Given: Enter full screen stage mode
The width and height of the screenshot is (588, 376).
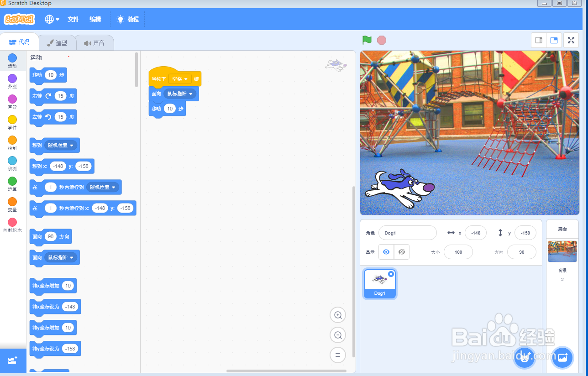Looking at the screenshot, I should pos(571,40).
